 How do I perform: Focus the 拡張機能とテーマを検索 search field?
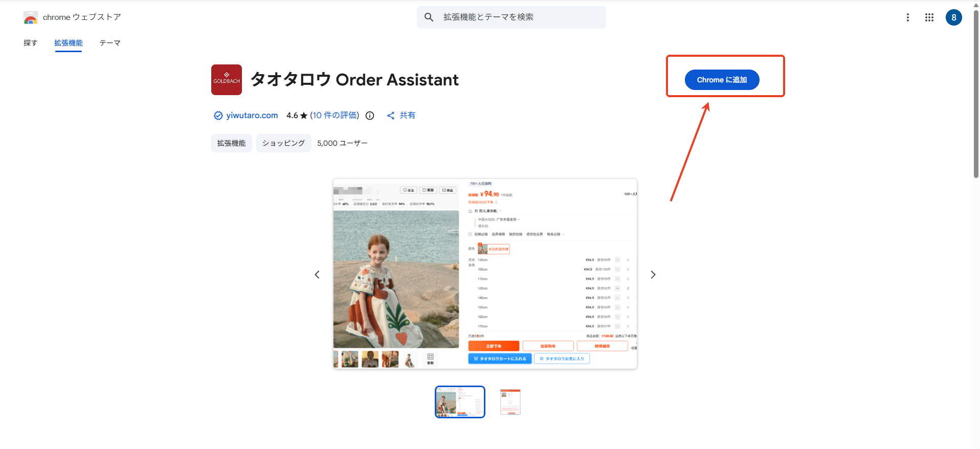(511, 17)
